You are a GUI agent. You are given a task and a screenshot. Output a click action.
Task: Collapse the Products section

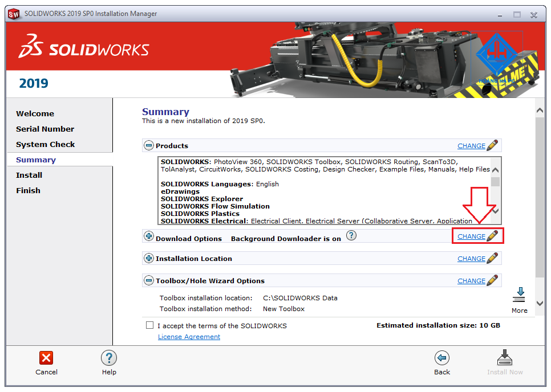148,145
